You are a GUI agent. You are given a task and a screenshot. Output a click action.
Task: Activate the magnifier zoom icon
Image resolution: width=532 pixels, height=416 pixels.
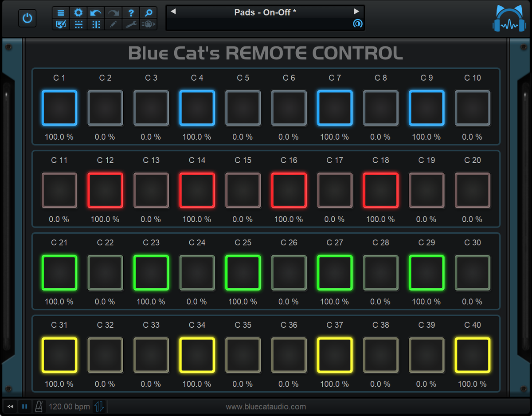coord(148,12)
